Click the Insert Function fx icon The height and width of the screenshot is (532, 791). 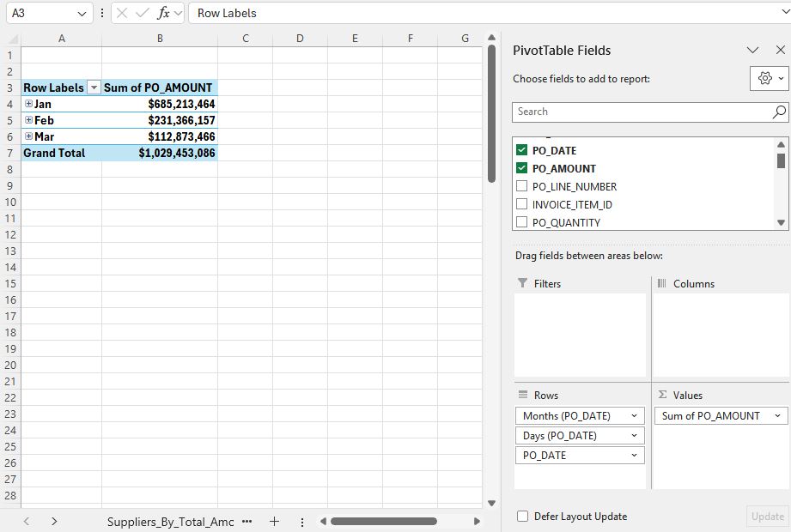click(163, 13)
